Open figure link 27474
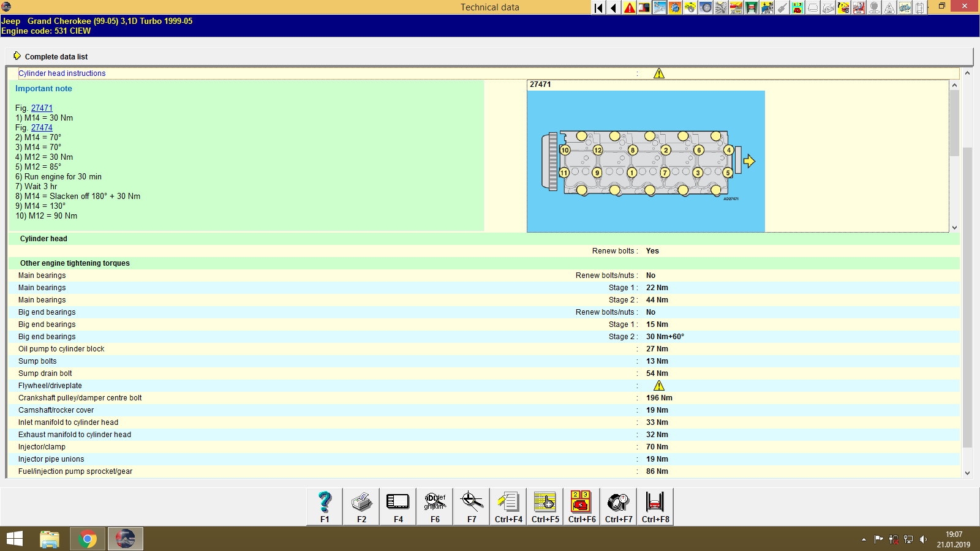The width and height of the screenshot is (980, 551). pos(42,127)
